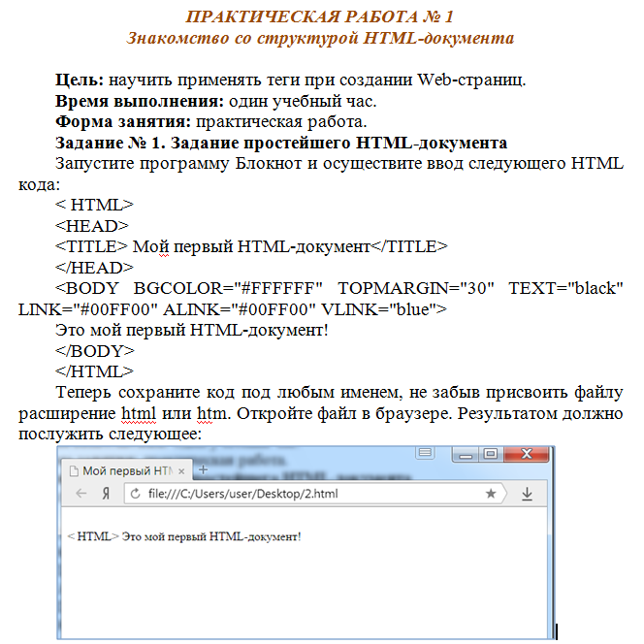
Task: Click the underlined word 'html' in paragraph
Action: (139, 413)
